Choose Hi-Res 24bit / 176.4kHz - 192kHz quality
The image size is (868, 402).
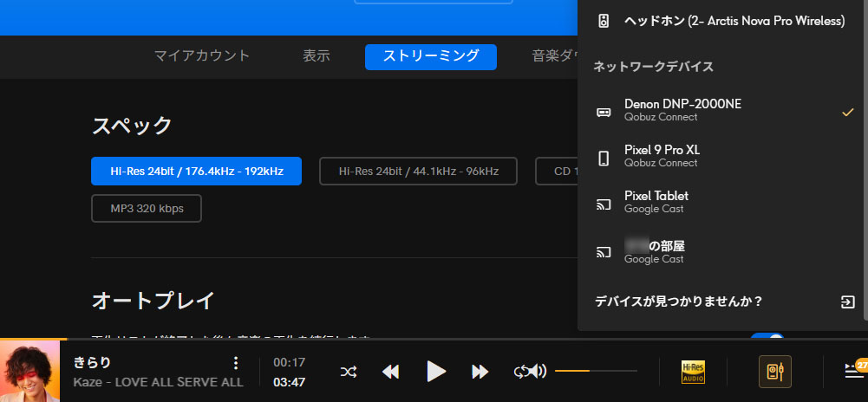point(197,172)
